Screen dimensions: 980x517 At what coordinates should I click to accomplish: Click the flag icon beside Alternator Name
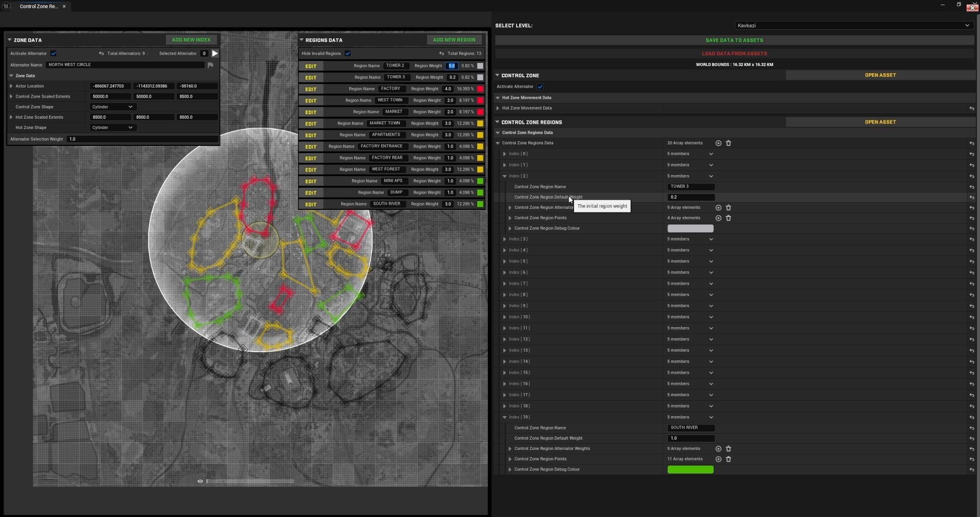(210, 65)
